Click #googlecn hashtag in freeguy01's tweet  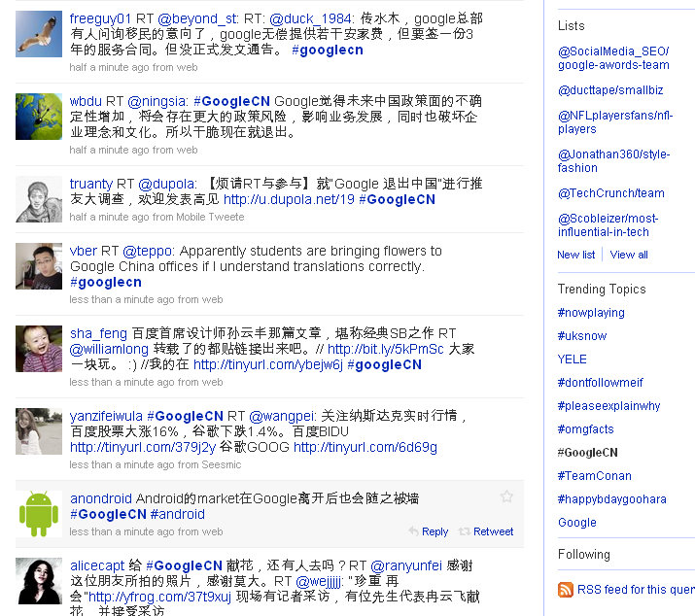[328, 51]
